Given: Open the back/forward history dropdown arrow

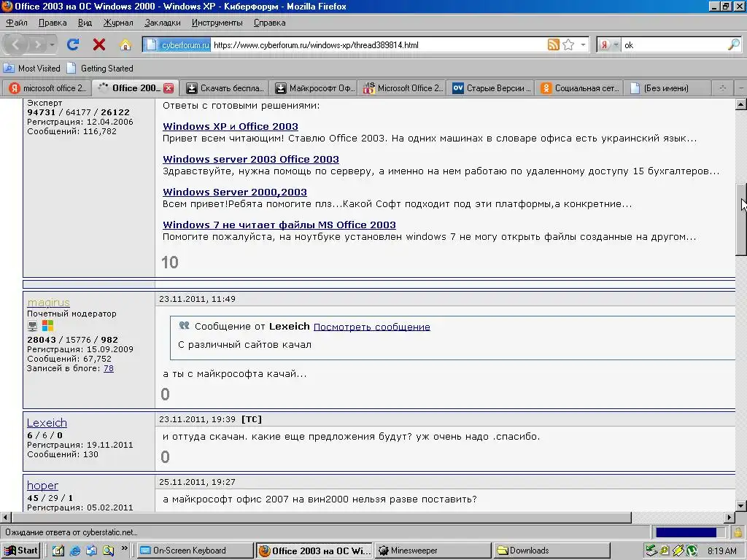Looking at the screenshot, I should coord(52,44).
